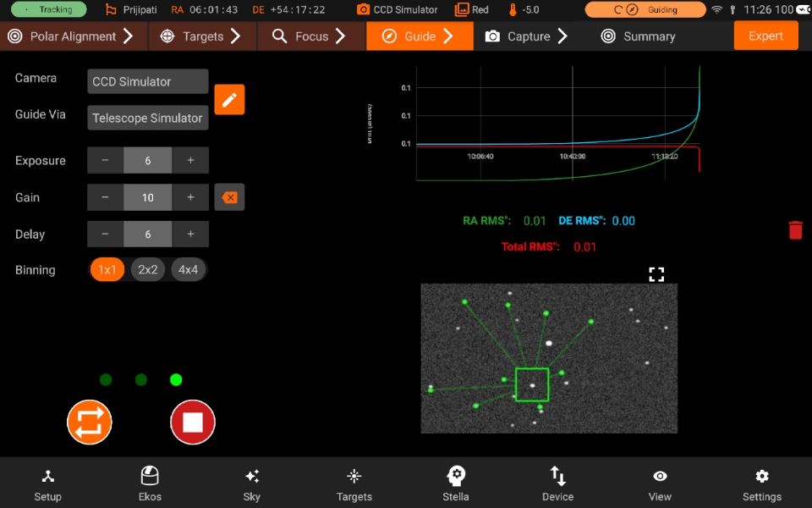This screenshot has width=812, height=508.
Task: Click the Focus magnifier icon
Action: tap(279, 36)
